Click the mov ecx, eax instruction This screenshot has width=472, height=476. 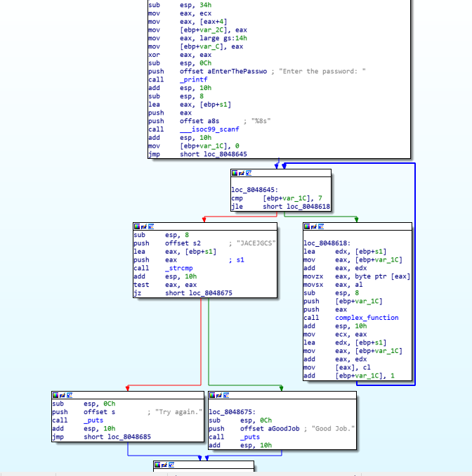335,334
